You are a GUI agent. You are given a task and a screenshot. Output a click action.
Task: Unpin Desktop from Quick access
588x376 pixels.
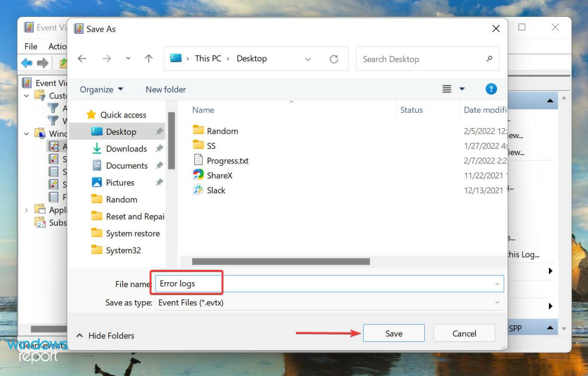pos(160,132)
